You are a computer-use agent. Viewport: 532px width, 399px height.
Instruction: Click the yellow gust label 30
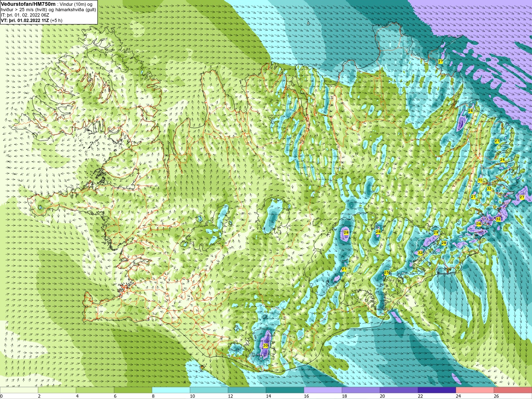(266, 345)
